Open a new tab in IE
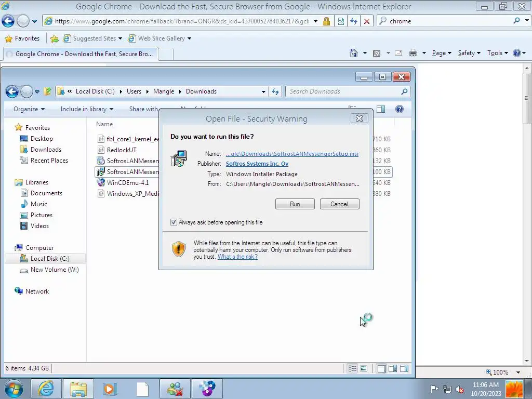 pyautogui.click(x=166, y=54)
